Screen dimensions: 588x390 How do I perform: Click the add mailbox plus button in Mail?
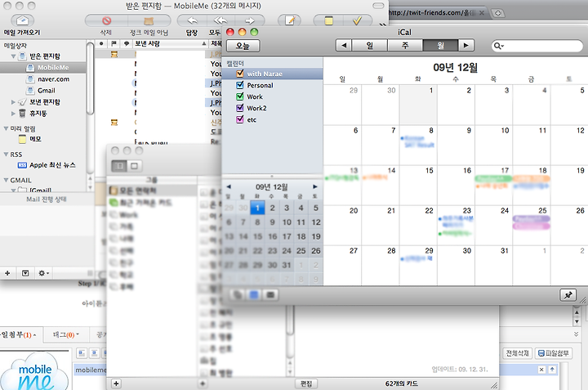(x=7, y=273)
